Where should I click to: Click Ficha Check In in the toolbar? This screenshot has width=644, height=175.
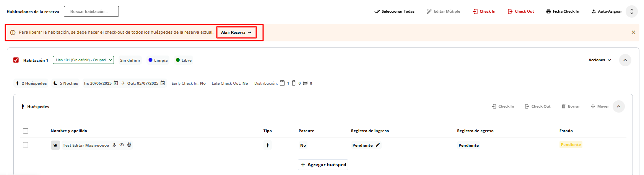[563, 11]
